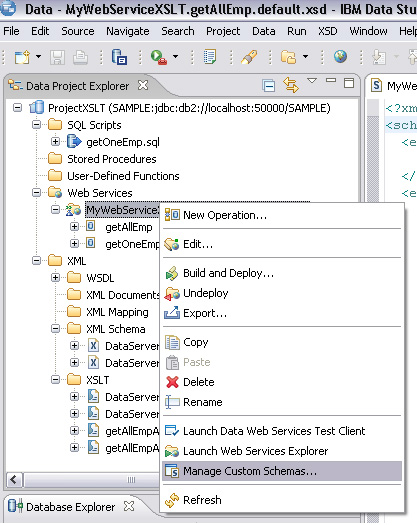Collapse the ProjectXSLT project node
The image size is (417, 525).
click(17, 108)
